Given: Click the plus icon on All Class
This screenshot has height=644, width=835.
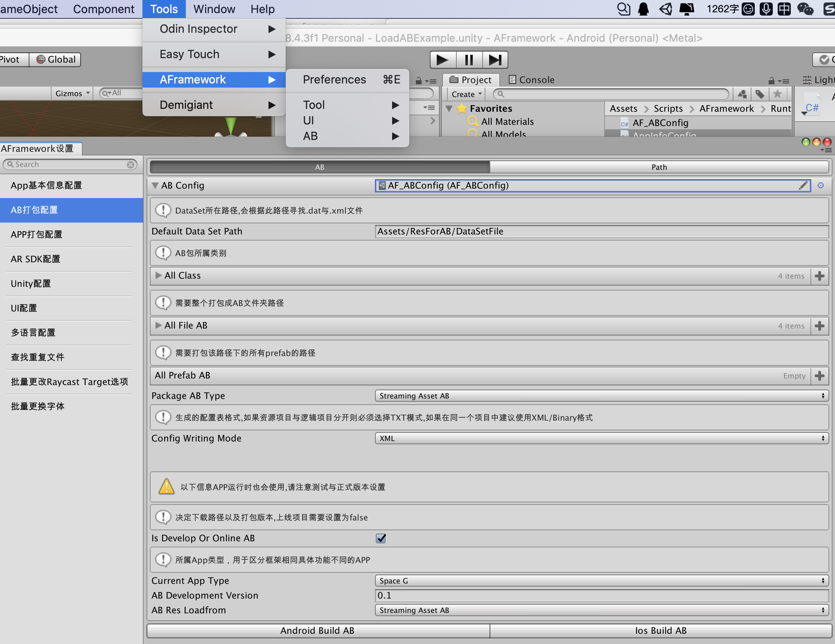Looking at the screenshot, I should coord(819,276).
